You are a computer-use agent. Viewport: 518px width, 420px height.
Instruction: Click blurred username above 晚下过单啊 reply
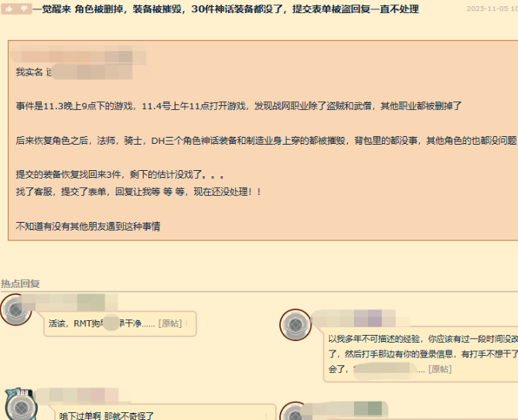point(73,396)
